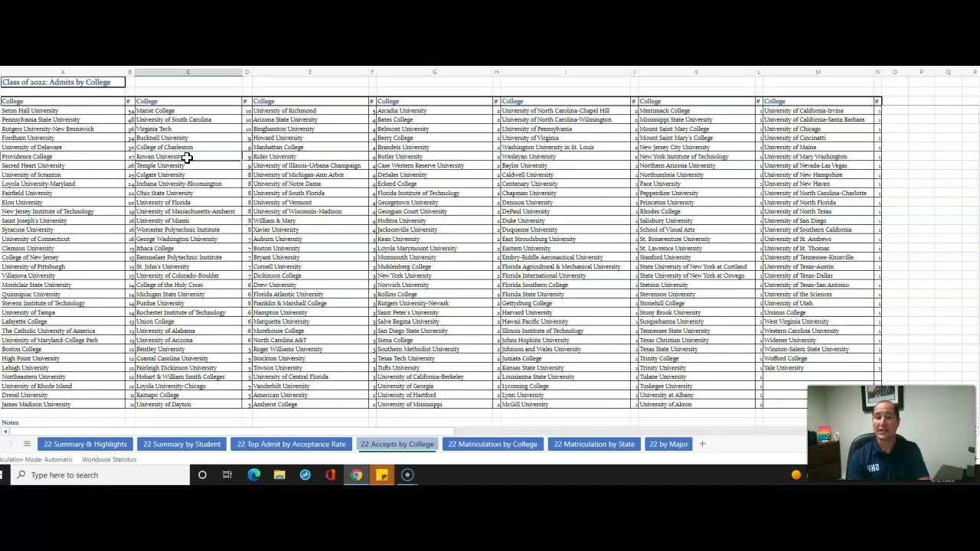Select Wesleyan University cell
Viewport: 980px width, 551px height.
(565, 157)
